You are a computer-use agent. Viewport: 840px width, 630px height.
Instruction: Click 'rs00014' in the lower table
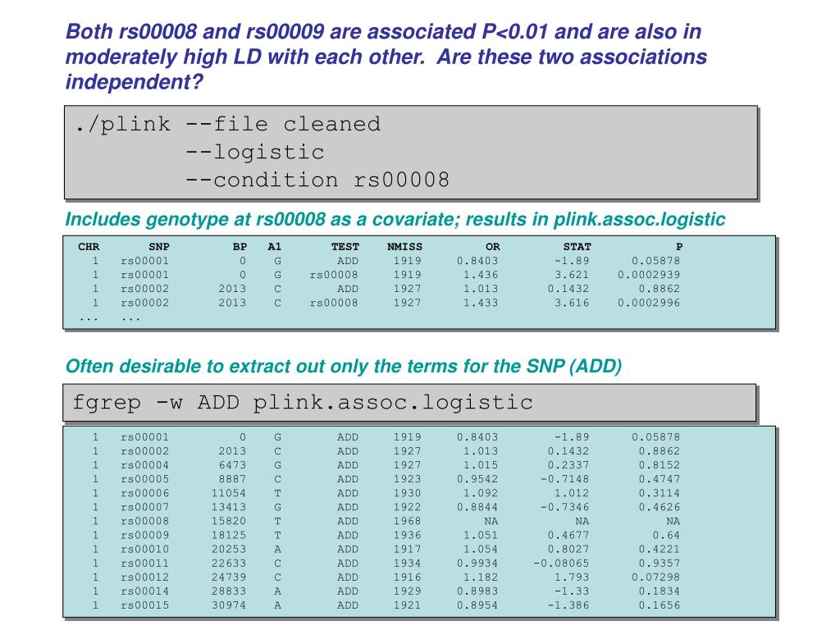[144, 591]
